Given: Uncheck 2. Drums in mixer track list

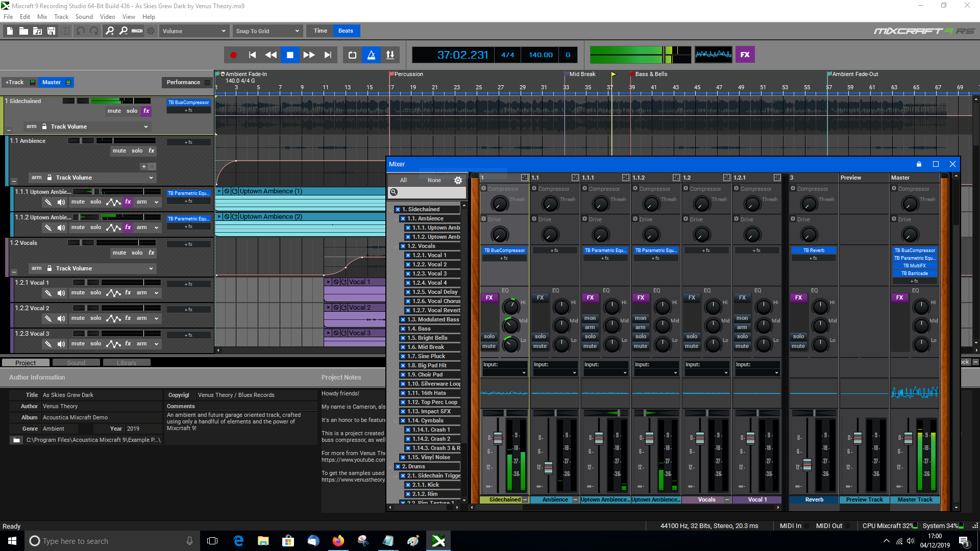Looking at the screenshot, I should (398, 466).
